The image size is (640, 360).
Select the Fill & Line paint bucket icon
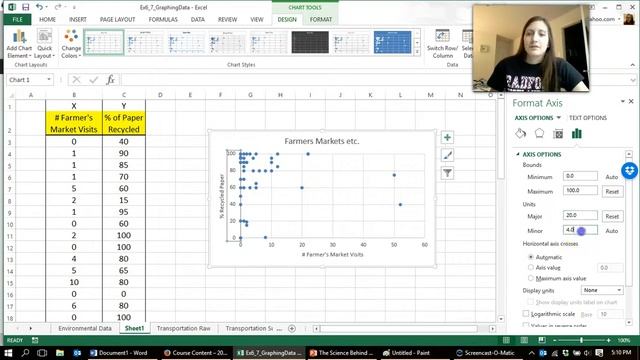[x=520, y=133]
